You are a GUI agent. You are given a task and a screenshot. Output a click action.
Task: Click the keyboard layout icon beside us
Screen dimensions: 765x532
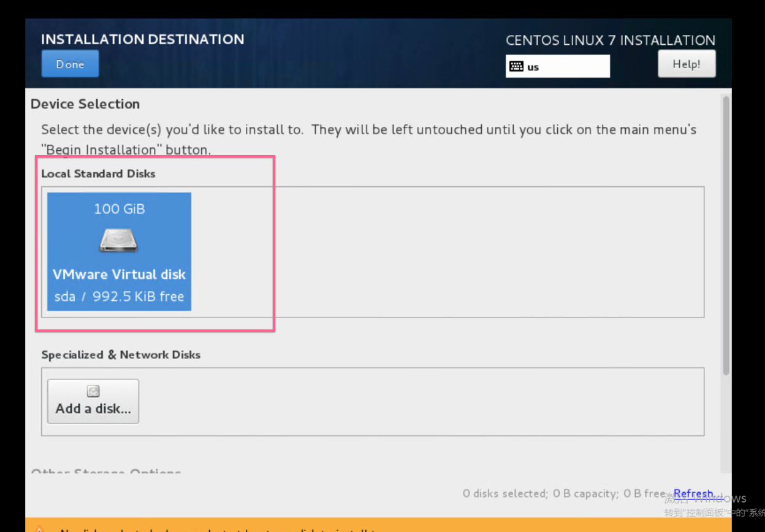[x=516, y=67]
